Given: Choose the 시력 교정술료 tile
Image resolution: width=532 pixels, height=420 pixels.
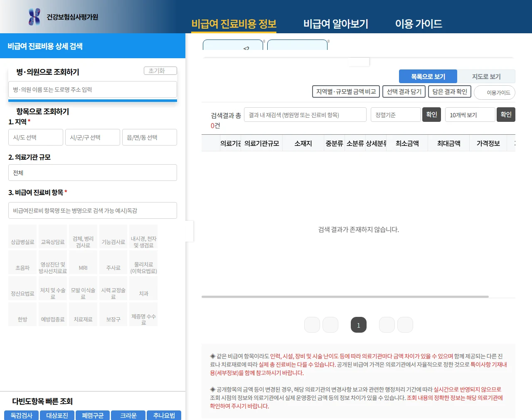Looking at the screenshot, I should [x=113, y=288].
